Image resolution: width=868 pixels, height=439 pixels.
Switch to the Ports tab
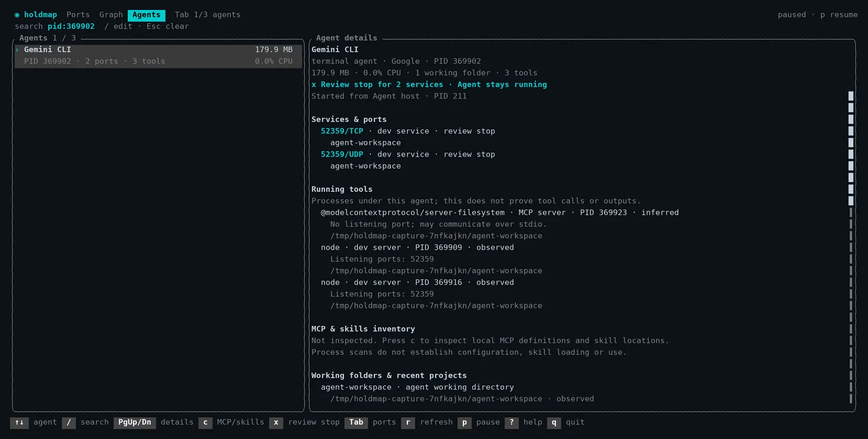coord(78,14)
